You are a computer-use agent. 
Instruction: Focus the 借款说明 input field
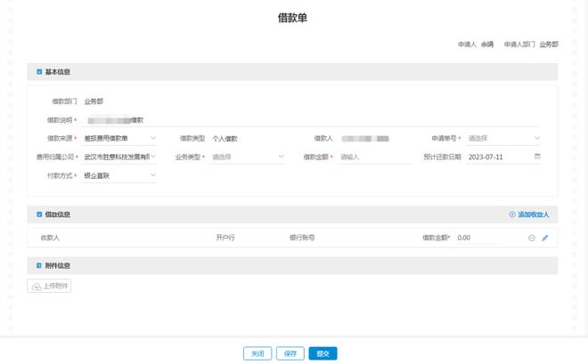coord(311,120)
